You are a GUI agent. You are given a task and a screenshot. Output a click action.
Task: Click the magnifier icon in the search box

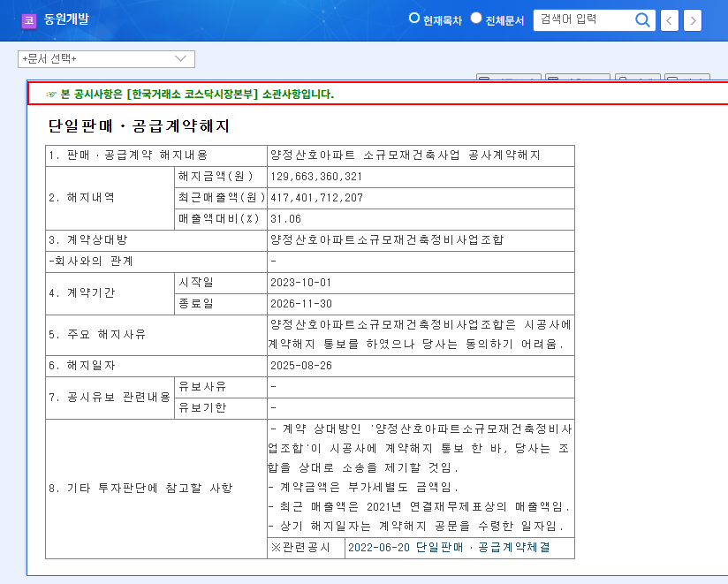point(642,19)
